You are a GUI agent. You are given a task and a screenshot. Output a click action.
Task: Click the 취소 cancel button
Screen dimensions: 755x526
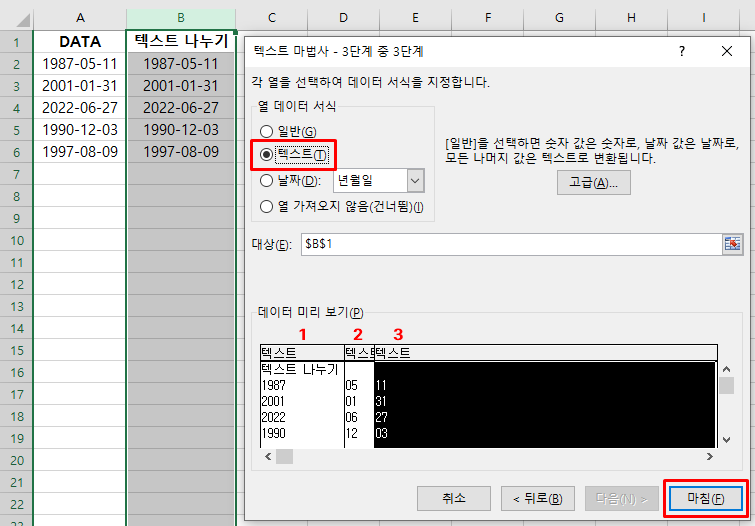[454, 498]
